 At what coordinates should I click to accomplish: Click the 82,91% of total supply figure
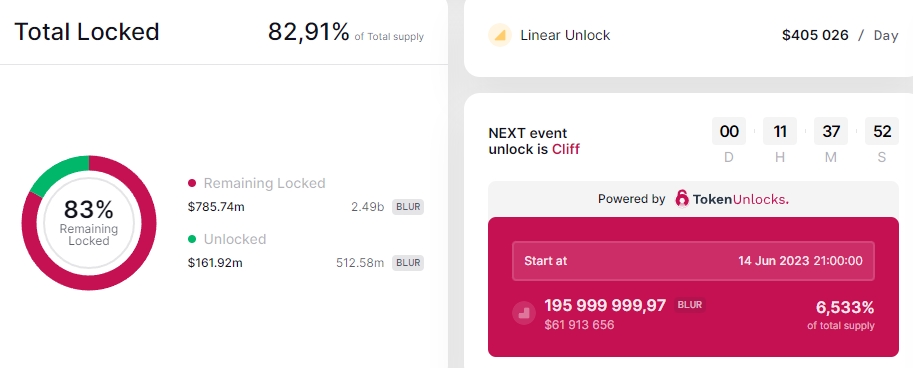coord(346,32)
